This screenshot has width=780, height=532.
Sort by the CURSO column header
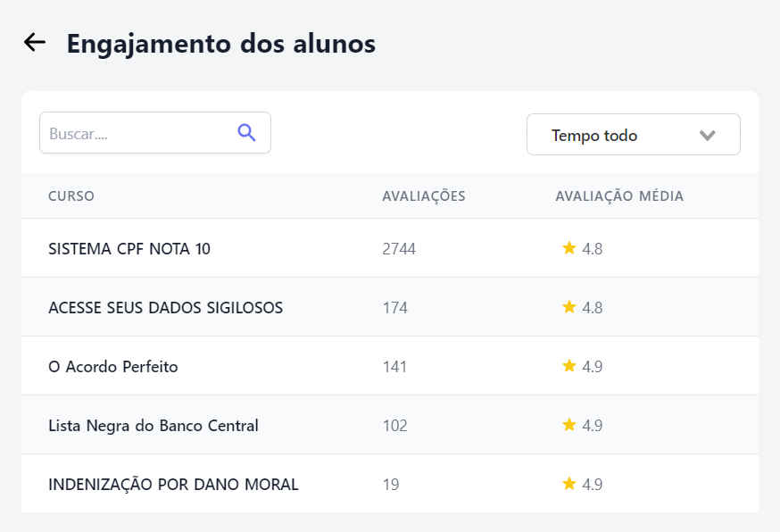[x=71, y=196]
